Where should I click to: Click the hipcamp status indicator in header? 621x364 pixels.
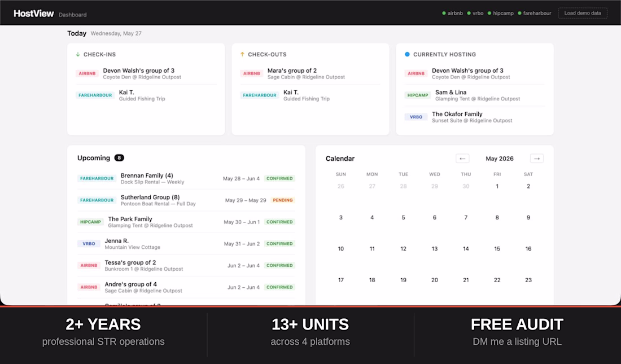click(501, 13)
